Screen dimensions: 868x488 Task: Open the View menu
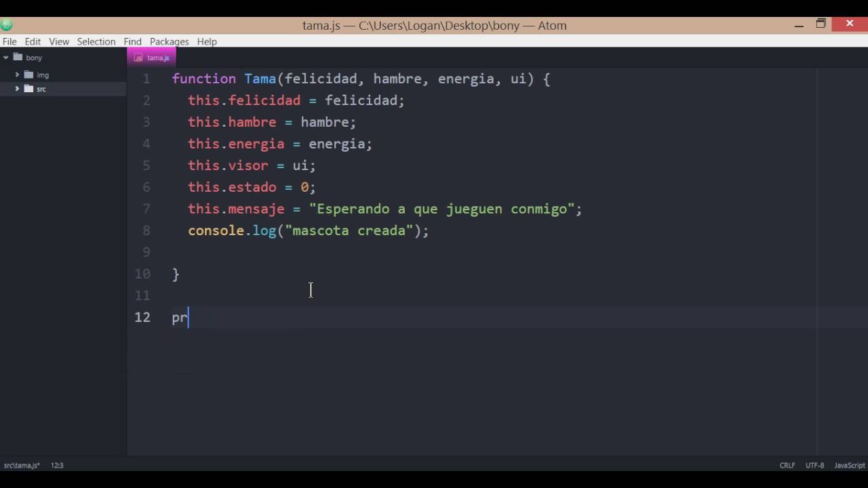tap(59, 41)
